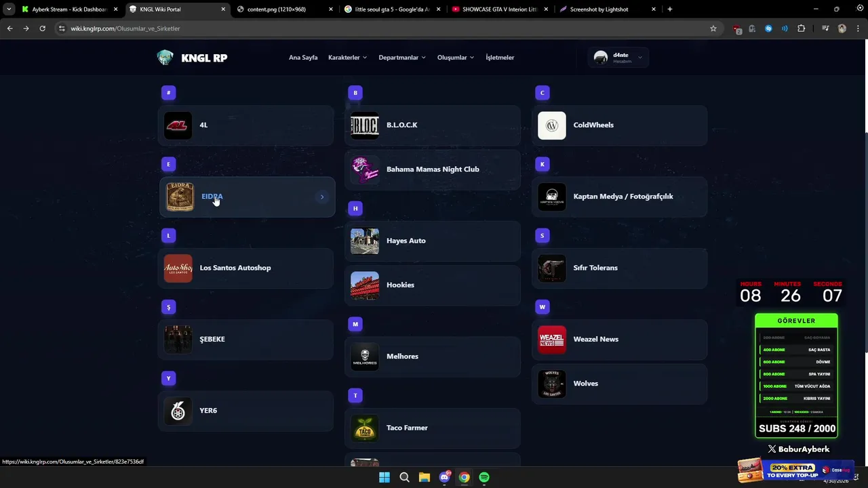The width and height of the screenshot is (868, 488).
Task: Click the ColdWheels WordPress-style logo
Action: [x=552, y=125]
